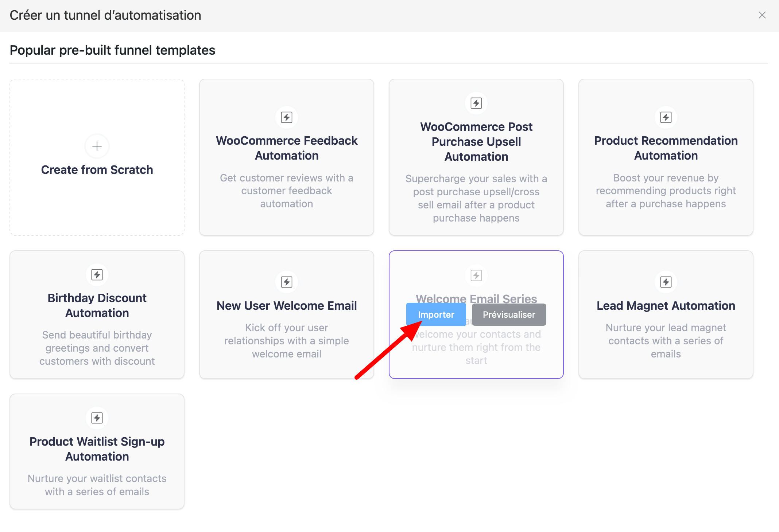
Task: Click the lightning icon on New User Welcome Email
Action: pos(287,282)
